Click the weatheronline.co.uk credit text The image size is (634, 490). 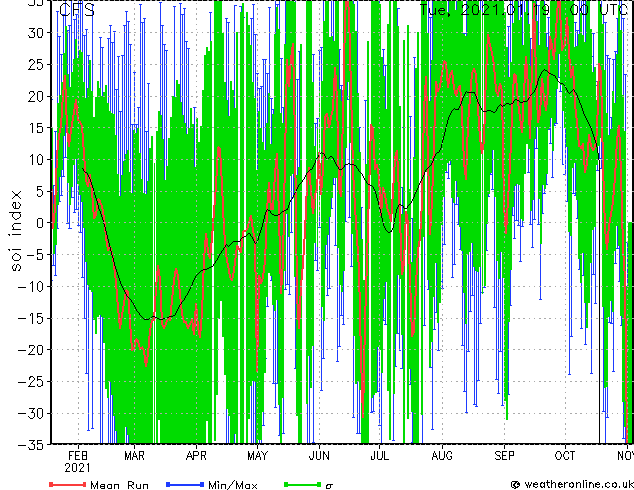[578, 484]
